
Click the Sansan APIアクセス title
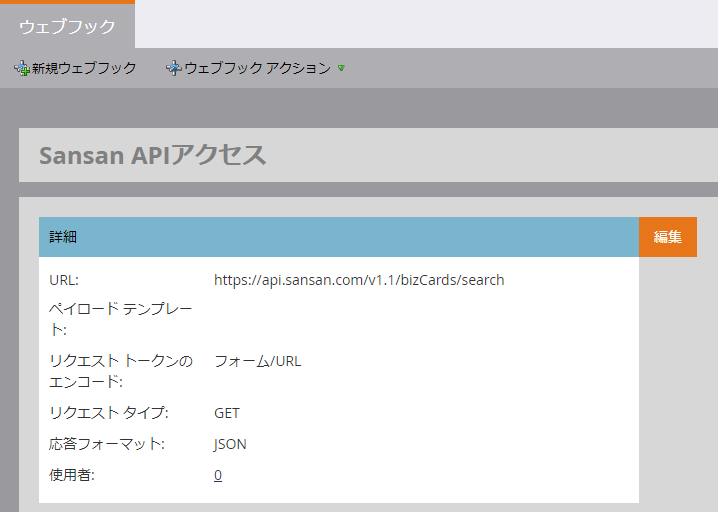(152, 155)
